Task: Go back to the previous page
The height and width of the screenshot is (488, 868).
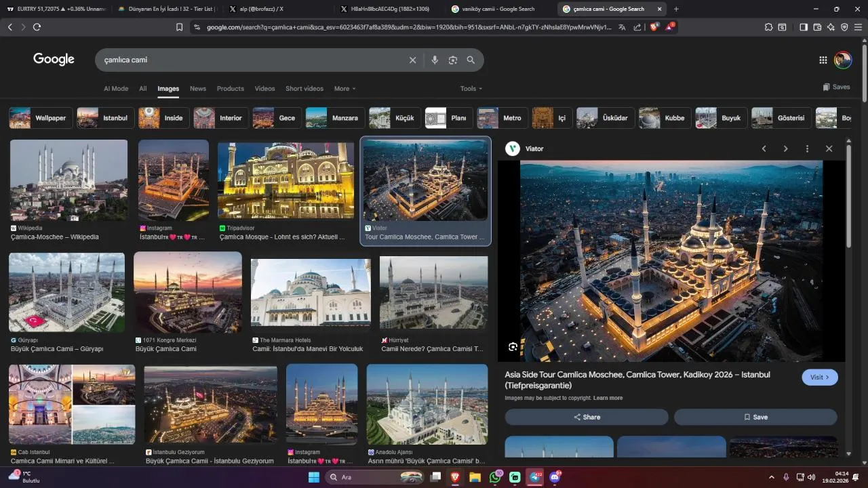Action: [x=9, y=27]
